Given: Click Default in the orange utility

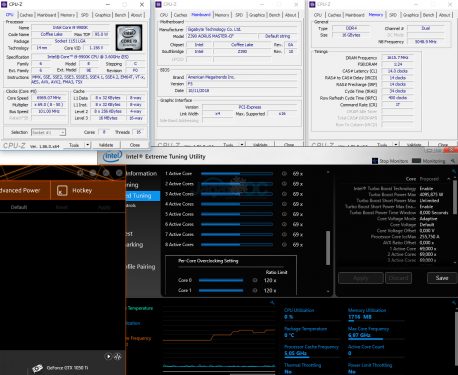Looking at the screenshot, I should tap(19, 207).
